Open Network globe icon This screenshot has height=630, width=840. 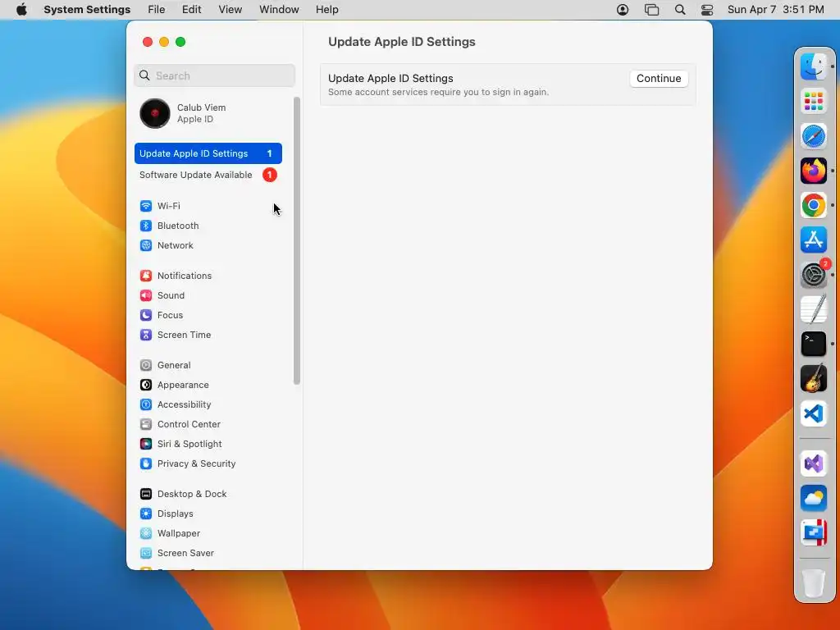pos(146,245)
